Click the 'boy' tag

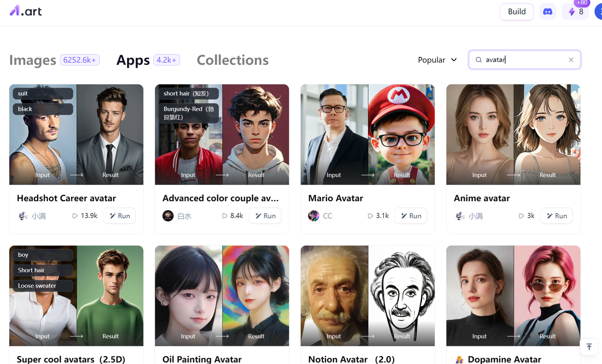click(43, 255)
